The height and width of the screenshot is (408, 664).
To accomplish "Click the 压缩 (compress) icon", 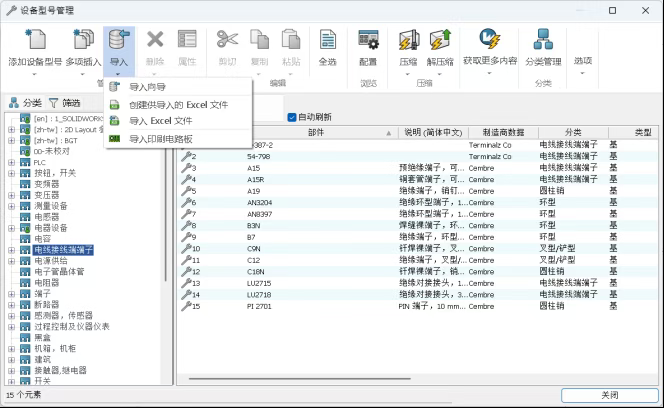I will 408,42.
